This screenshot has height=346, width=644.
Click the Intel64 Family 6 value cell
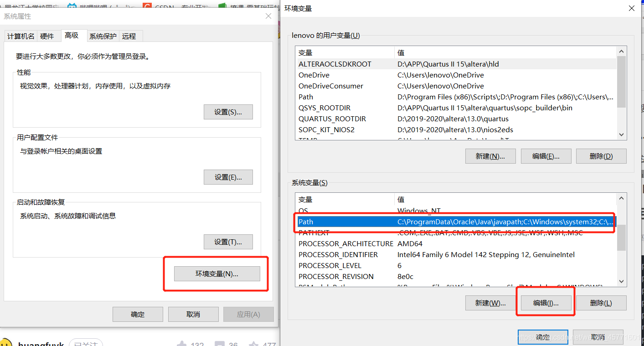pos(486,255)
